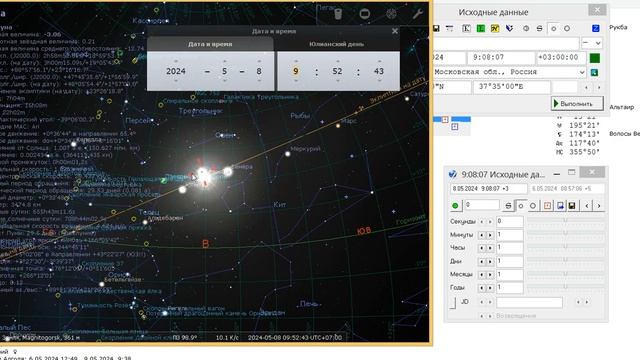Step Минуты forward with its right arrow
Viewport: 640px width, 360px height.
(x=490, y=235)
